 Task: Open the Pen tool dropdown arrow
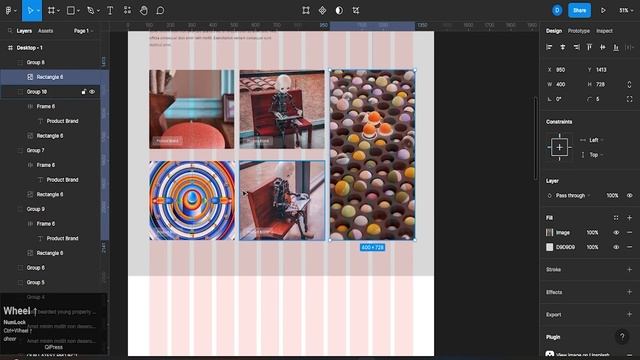(98, 11)
